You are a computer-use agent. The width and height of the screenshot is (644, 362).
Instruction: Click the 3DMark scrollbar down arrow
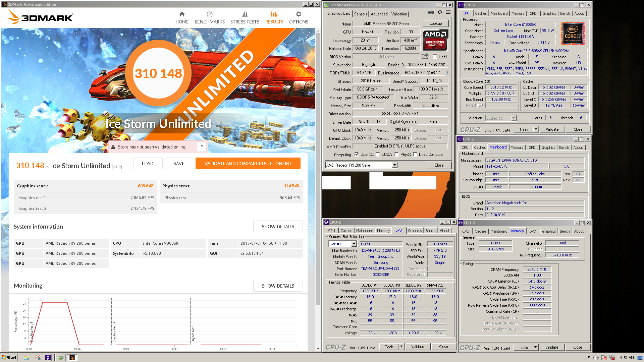coord(318,349)
